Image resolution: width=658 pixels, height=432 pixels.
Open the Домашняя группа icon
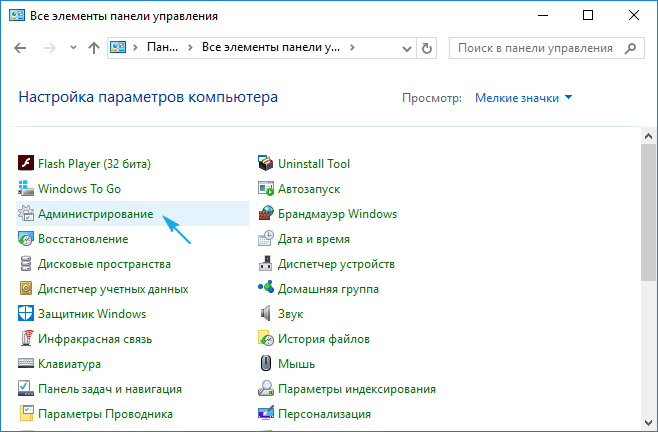coord(266,288)
